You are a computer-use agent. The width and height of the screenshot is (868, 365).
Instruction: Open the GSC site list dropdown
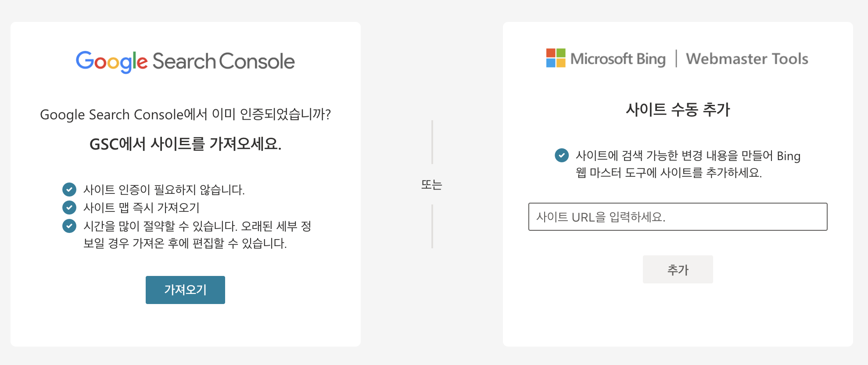click(x=185, y=290)
